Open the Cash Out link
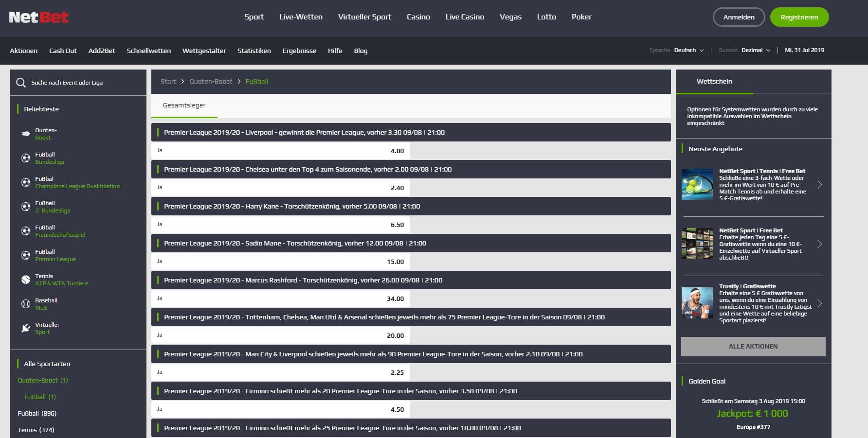This screenshot has width=868, height=438. click(63, 51)
